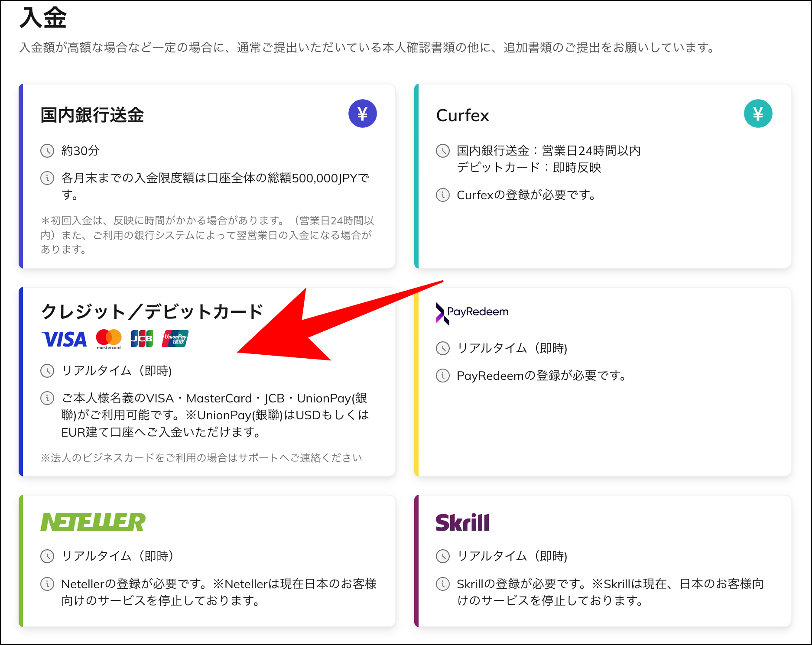Click info icon beside ご本人様名義のVISA text

click(47, 398)
